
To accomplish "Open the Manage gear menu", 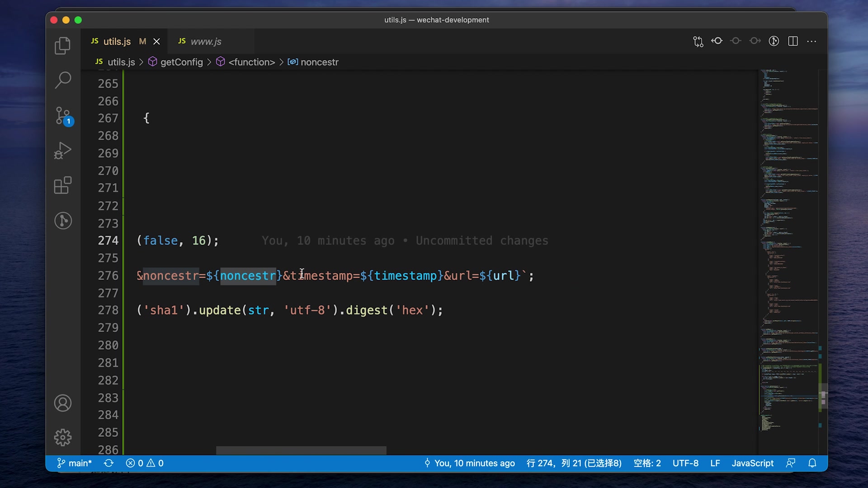I will (63, 437).
